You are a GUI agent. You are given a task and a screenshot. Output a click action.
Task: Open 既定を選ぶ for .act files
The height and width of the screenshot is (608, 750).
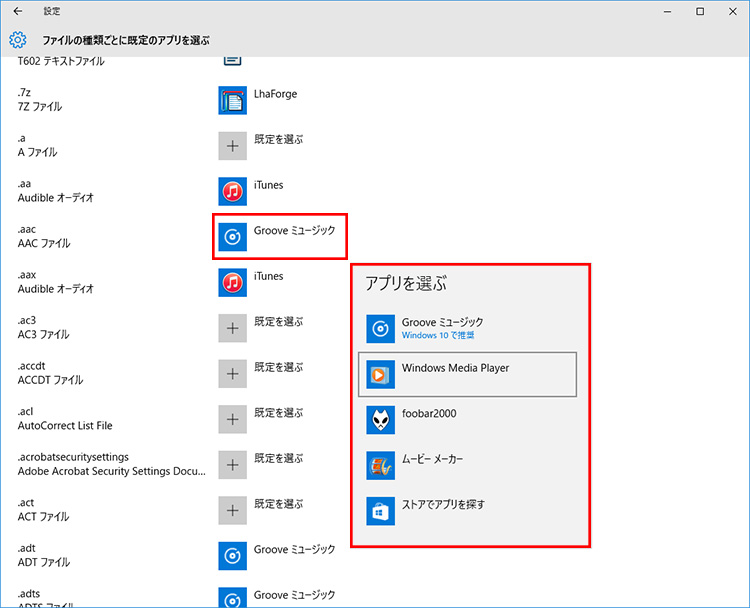tap(233, 510)
